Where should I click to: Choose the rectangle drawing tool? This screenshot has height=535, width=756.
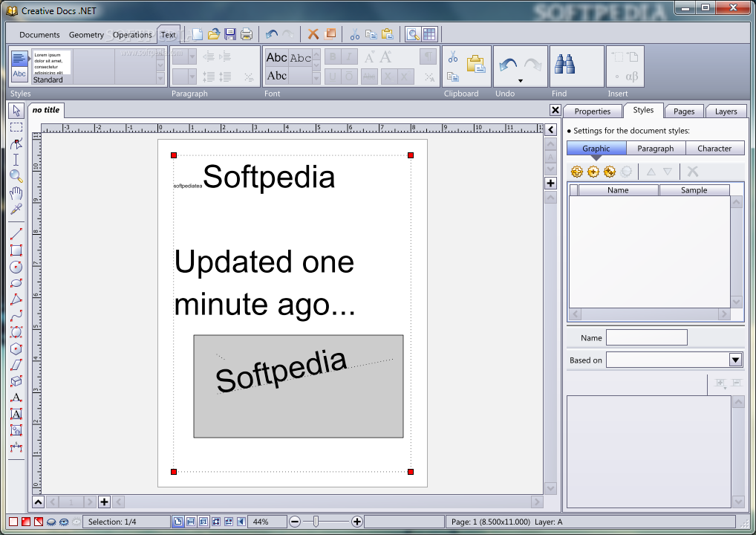click(x=16, y=250)
